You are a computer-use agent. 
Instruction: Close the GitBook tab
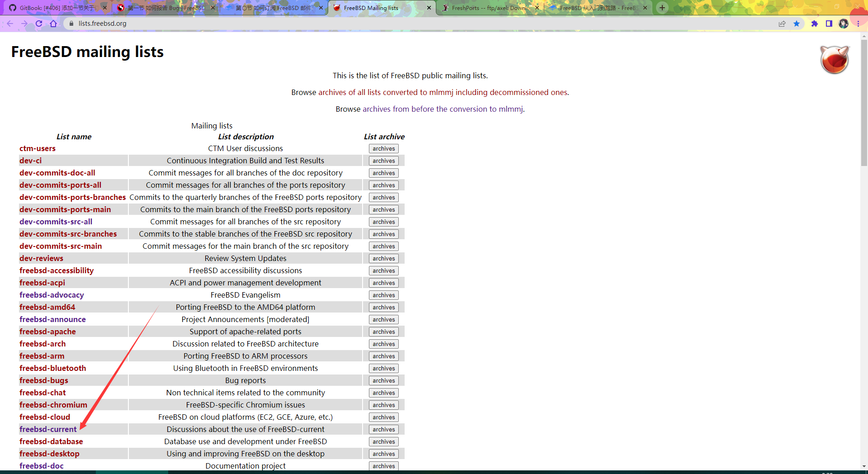(x=105, y=8)
